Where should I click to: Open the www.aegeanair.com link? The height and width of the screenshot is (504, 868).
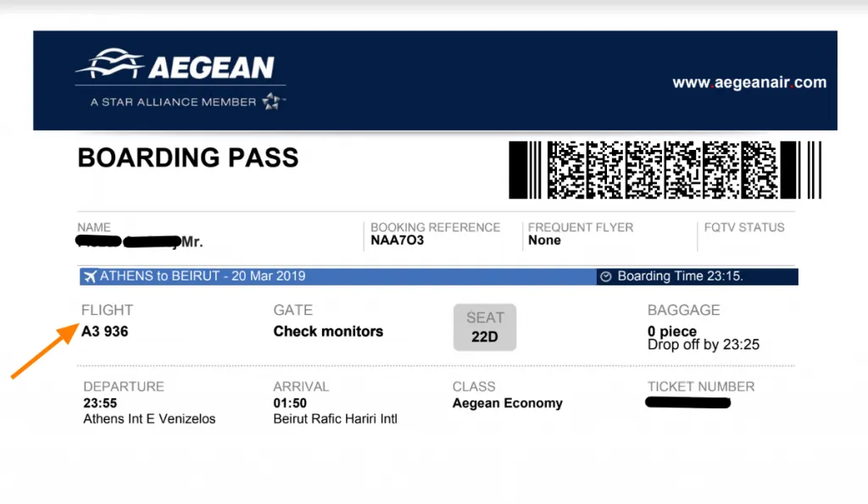(749, 82)
